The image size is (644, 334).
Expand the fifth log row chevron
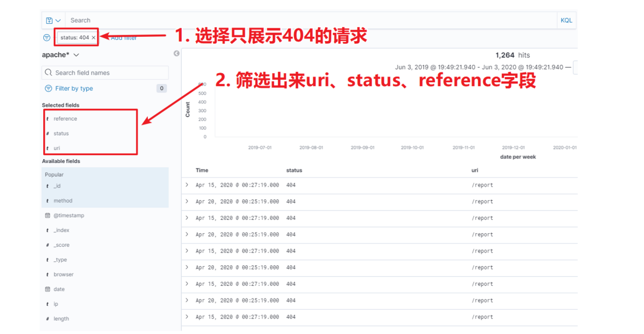tap(187, 251)
